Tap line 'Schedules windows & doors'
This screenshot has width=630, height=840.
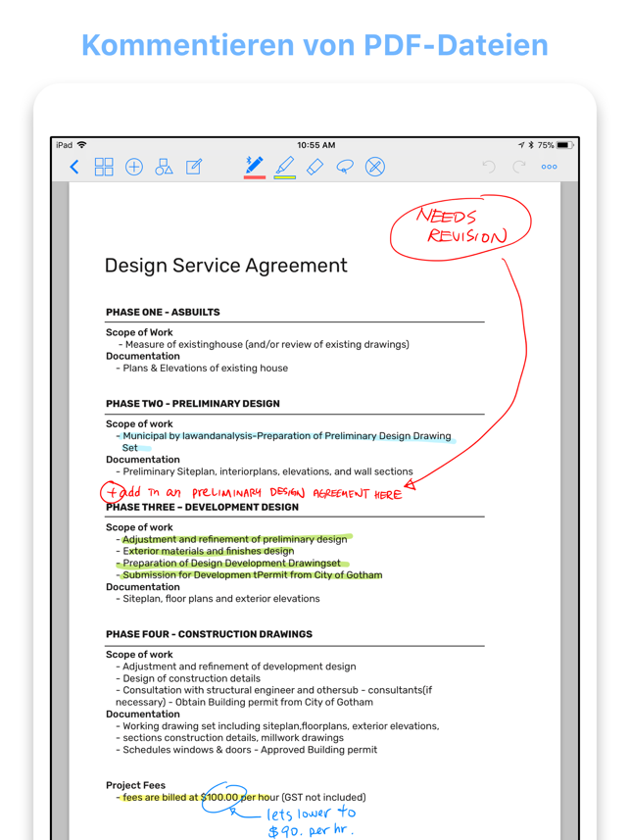247,750
